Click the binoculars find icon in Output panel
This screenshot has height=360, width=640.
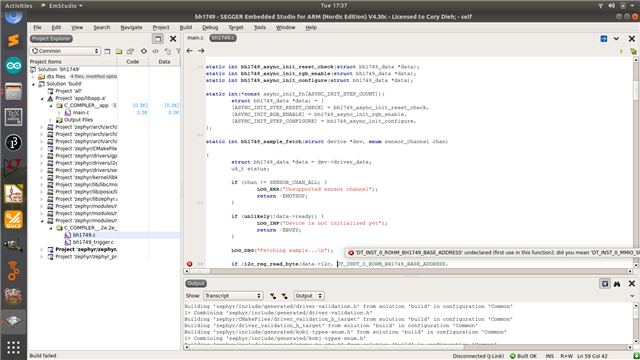pyautogui.click(x=617, y=284)
